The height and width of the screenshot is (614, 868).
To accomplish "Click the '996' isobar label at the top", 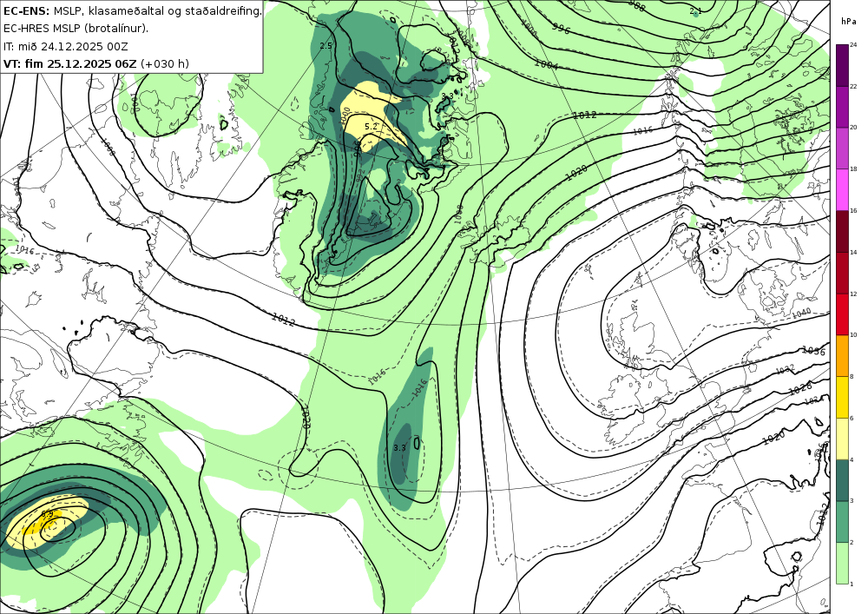I will (x=562, y=29).
